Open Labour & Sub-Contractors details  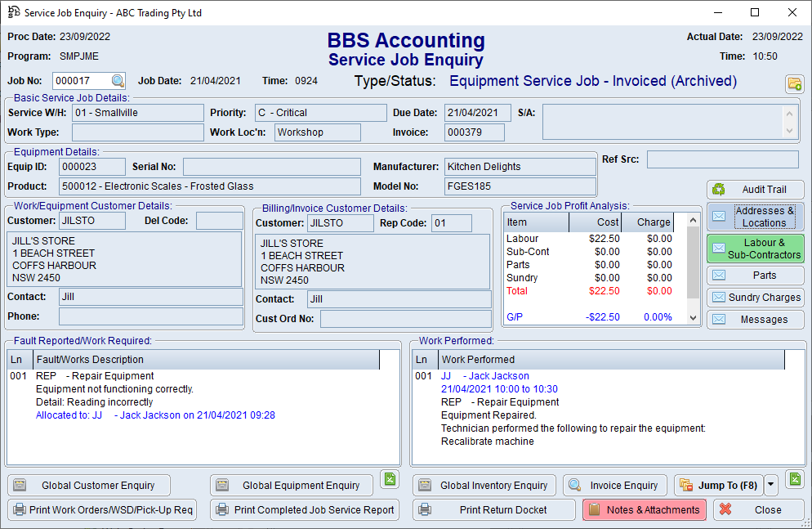tap(755, 249)
